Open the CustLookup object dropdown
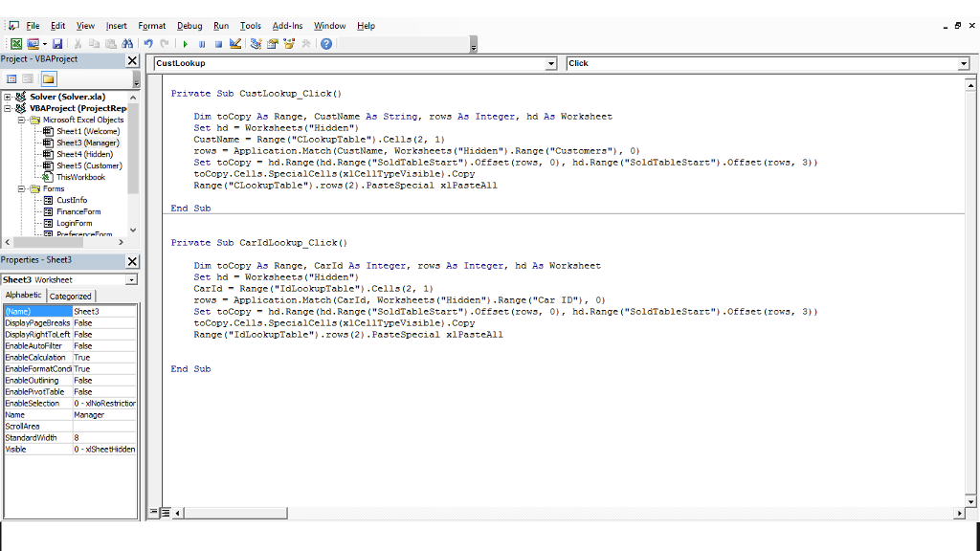This screenshot has width=980, height=551. pyautogui.click(x=551, y=63)
